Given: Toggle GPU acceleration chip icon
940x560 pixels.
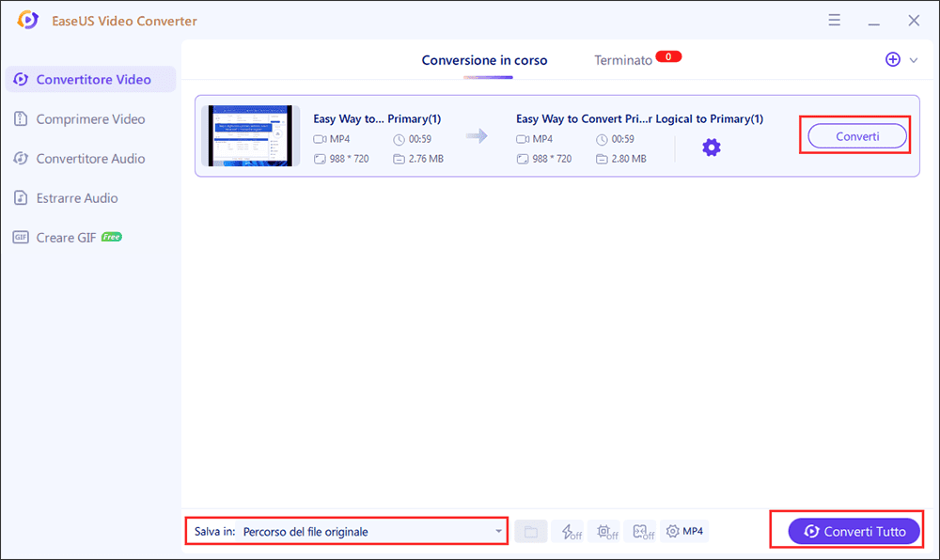Looking at the screenshot, I should tap(606, 531).
